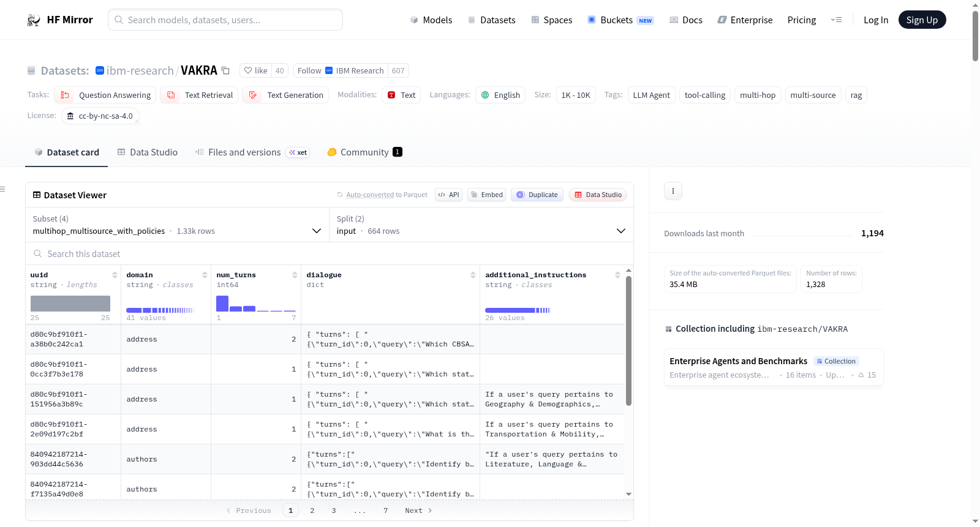This screenshot has height=527, width=980.
Task: Open the Question Answering task tag
Action: tap(105, 95)
